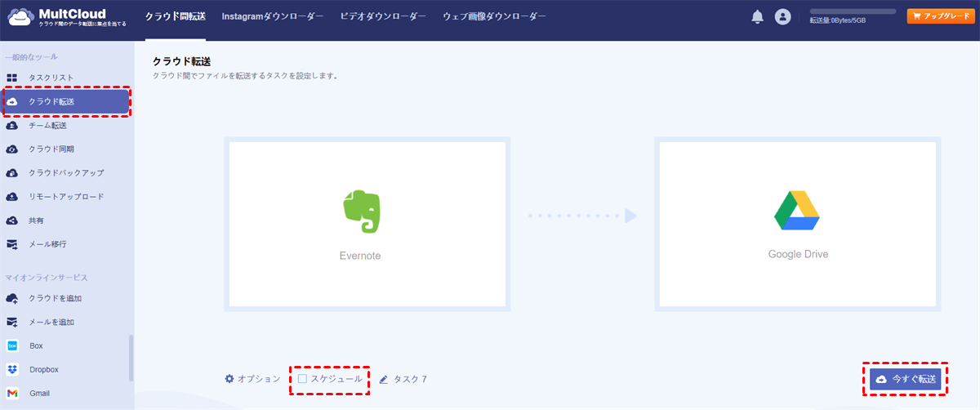
Task: Click the Add Cloud icon
Action: (12, 298)
